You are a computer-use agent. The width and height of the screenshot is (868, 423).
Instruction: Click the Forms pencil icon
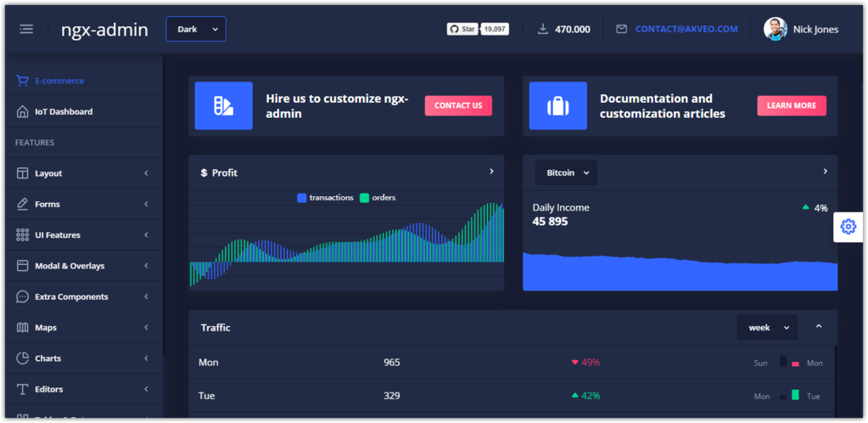[22, 204]
